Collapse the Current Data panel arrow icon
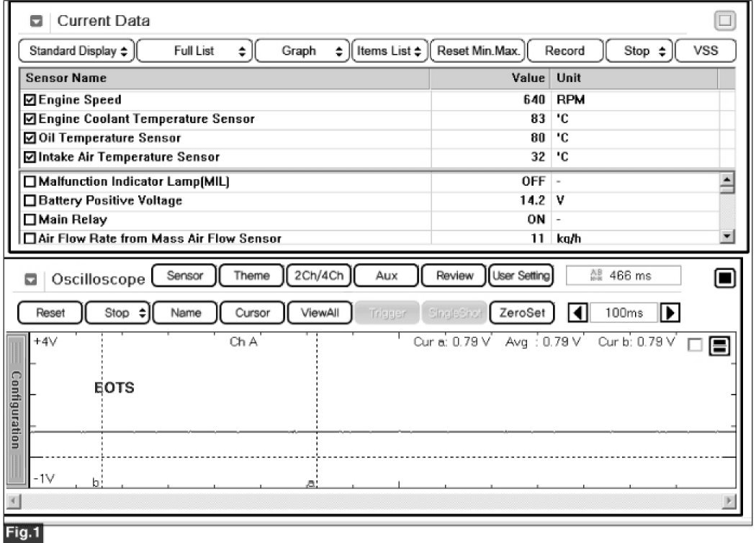 click(x=36, y=21)
